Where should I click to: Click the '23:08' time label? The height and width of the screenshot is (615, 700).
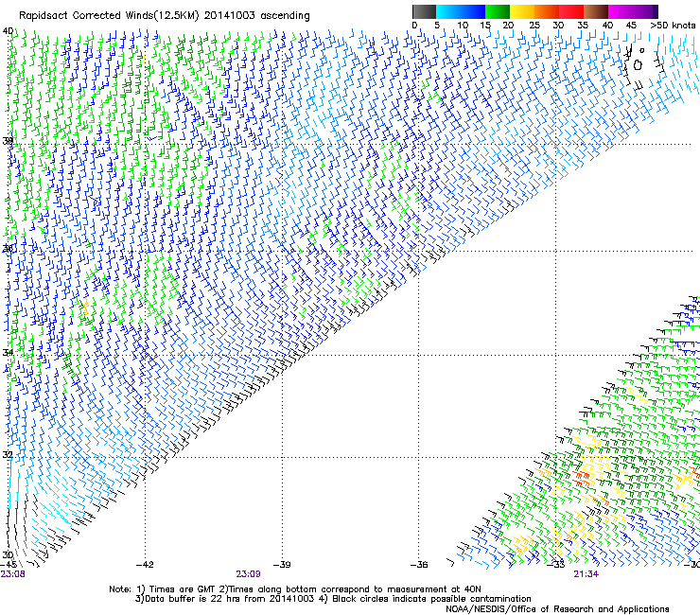point(12,574)
